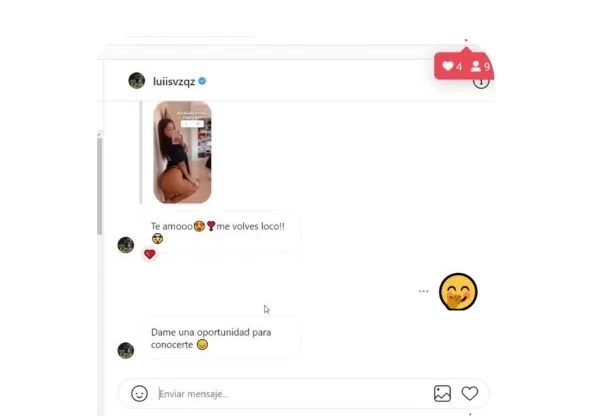605x416 pixels.
Task: Open conversation info circle icon
Action: [481, 81]
